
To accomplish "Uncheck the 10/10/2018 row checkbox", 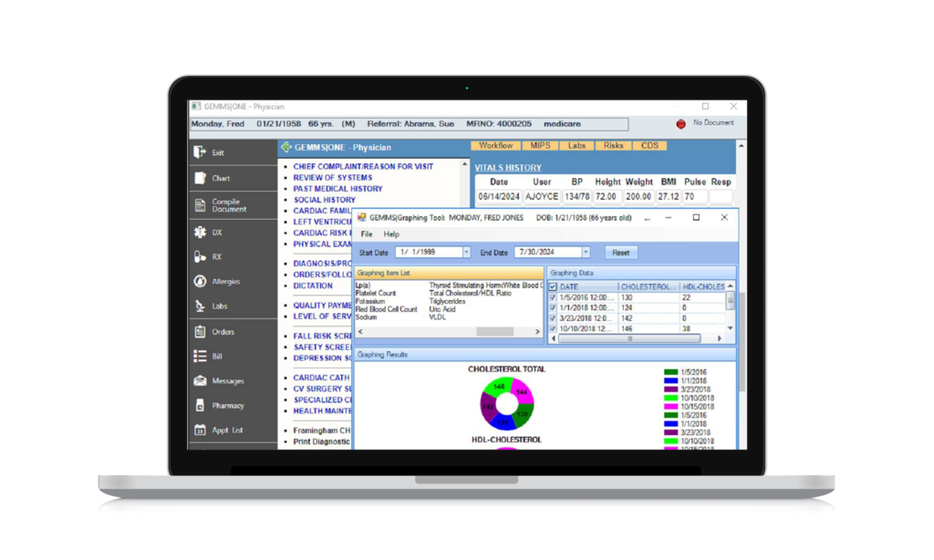I will point(553,328).
